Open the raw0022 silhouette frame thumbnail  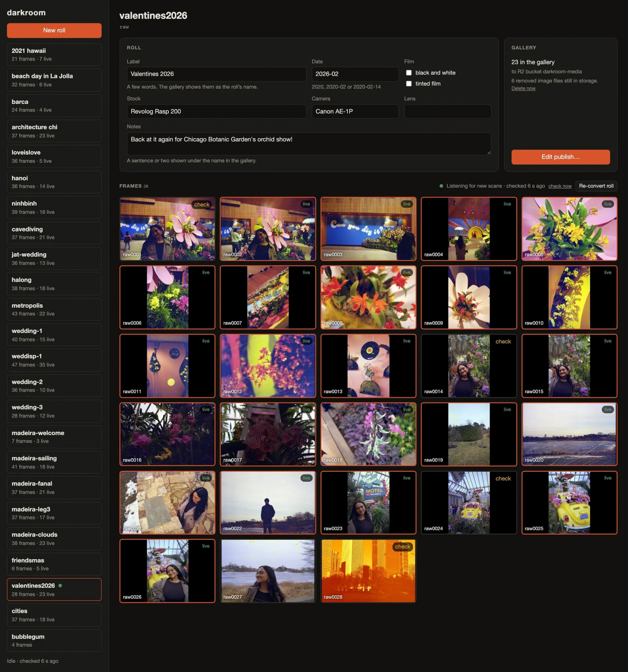click(x=268, y=503)
